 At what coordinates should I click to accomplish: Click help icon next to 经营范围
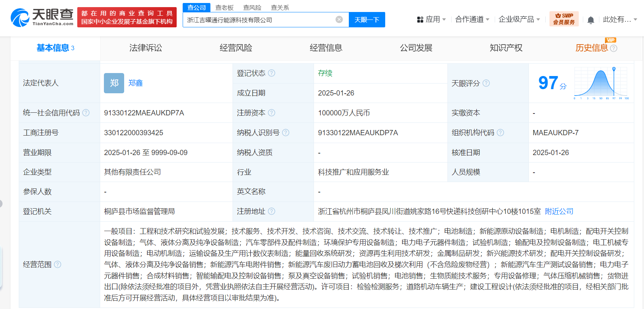[x=57, y=264]
